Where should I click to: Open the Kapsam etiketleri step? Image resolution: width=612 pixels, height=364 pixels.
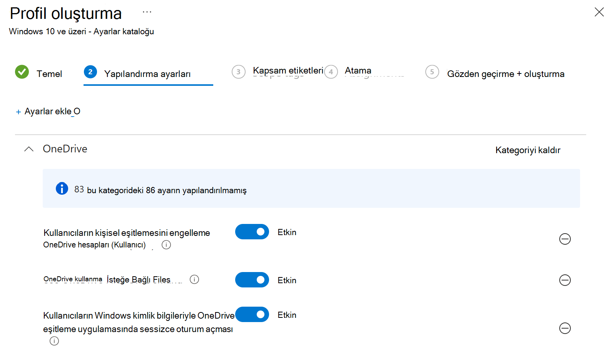click(288, 70)
